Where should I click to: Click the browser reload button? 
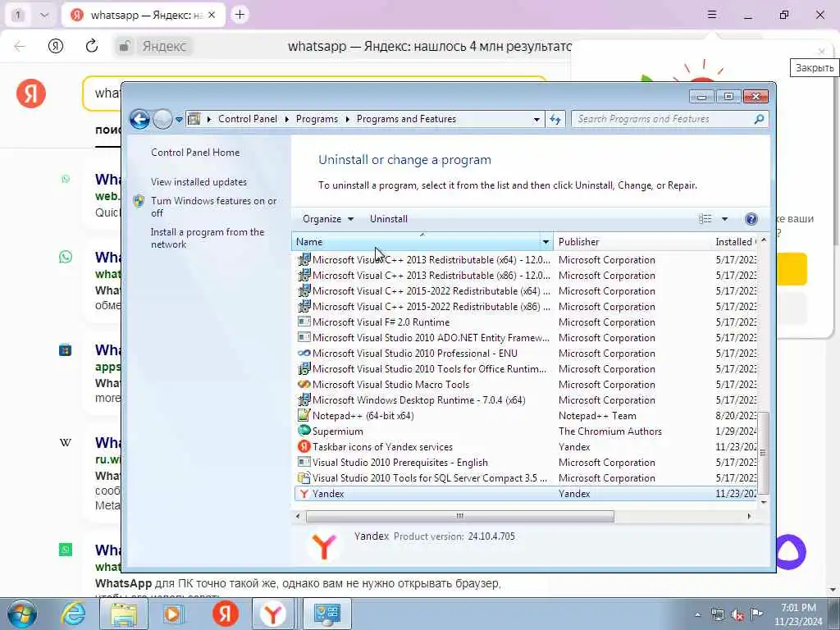92,46
